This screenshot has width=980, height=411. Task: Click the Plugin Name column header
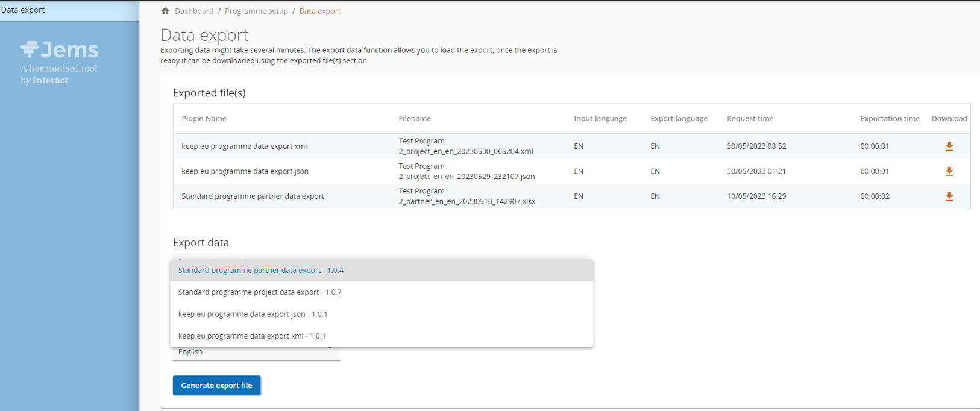tap(204, 119)
